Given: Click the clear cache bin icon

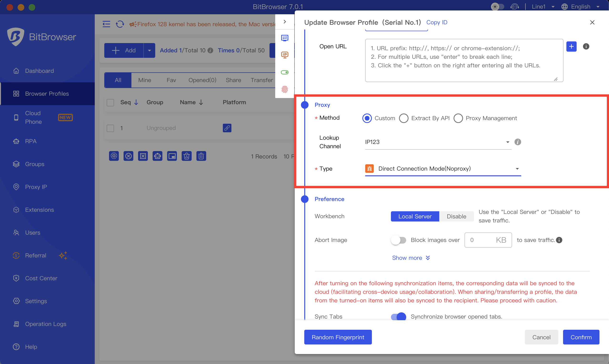Looking at the screenshot, I should [187, 156].
